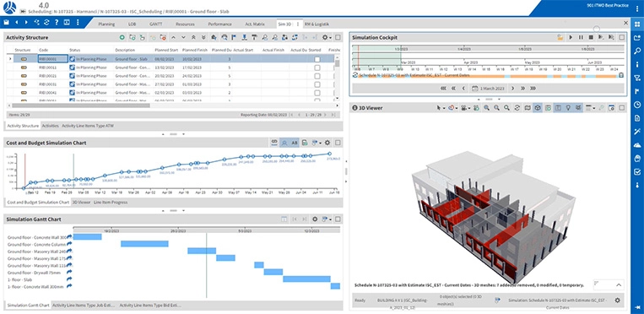Switch to the Resources tab

pyautogui.click(x=185, y=24)
